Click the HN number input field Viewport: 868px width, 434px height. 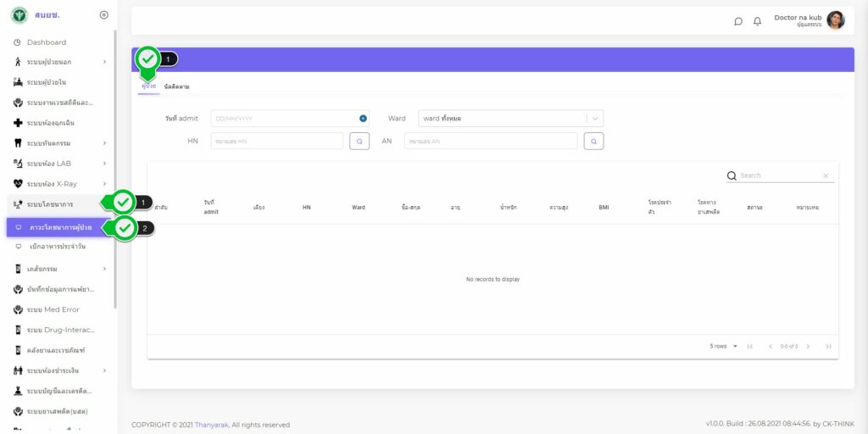point(276,142)
